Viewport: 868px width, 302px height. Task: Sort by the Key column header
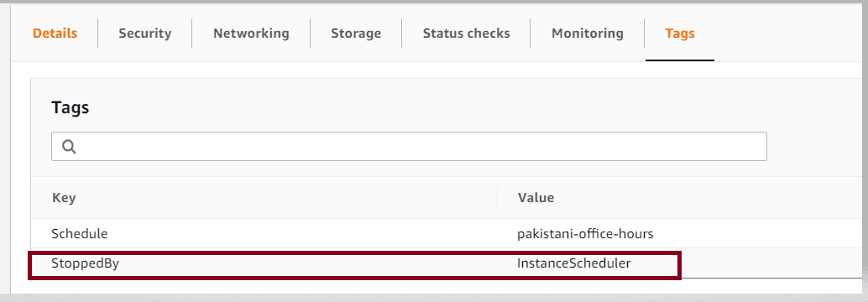pyautogui.click(x=64, y=197)
